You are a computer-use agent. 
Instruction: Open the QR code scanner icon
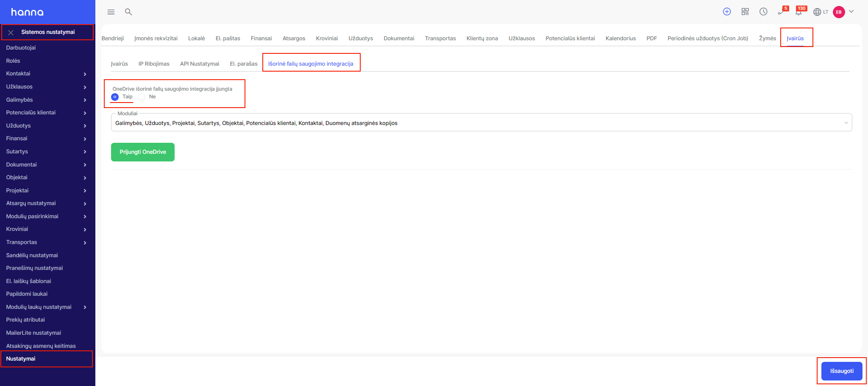click(x=745, y=12)
